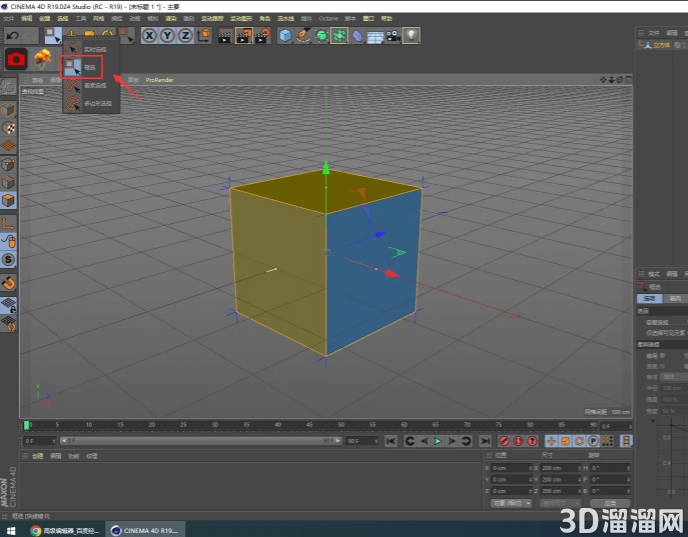The image size is (688, 537).
Task: Click the Windows Start button
Action: (x=10, y=530)
